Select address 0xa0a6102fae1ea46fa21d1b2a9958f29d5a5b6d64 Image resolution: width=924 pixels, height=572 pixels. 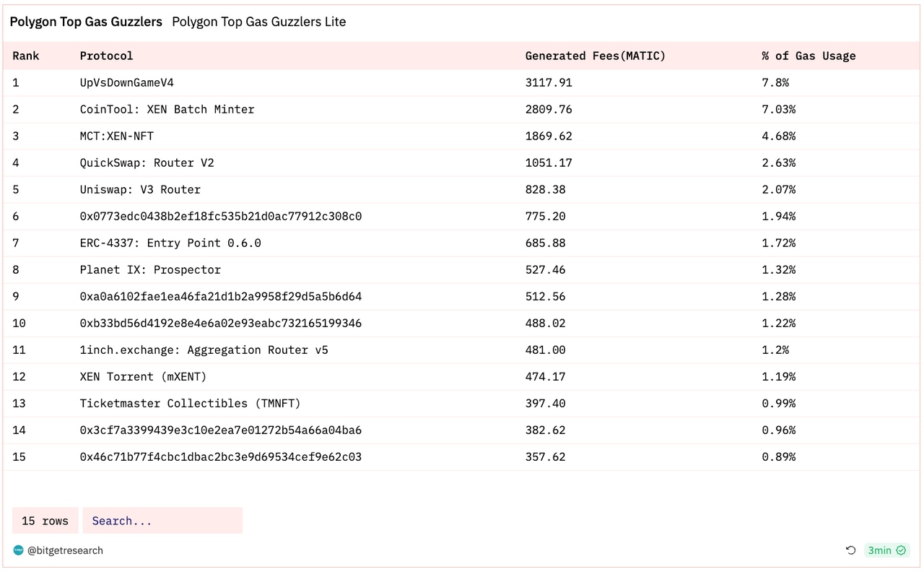point(221,296)
